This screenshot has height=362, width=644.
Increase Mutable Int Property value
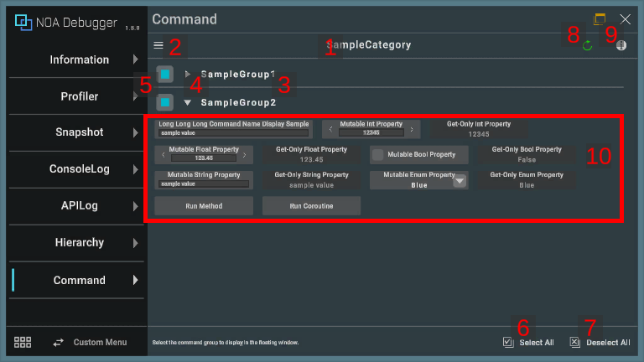pos(412,130)
